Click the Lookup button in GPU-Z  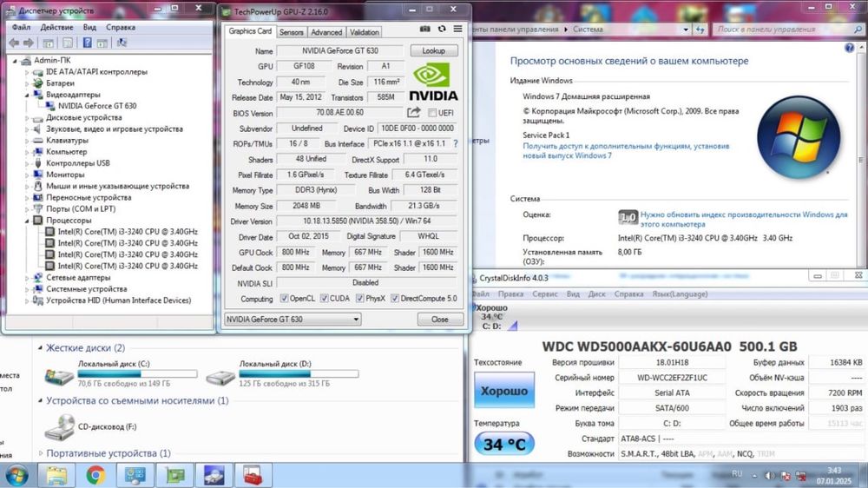434,50
